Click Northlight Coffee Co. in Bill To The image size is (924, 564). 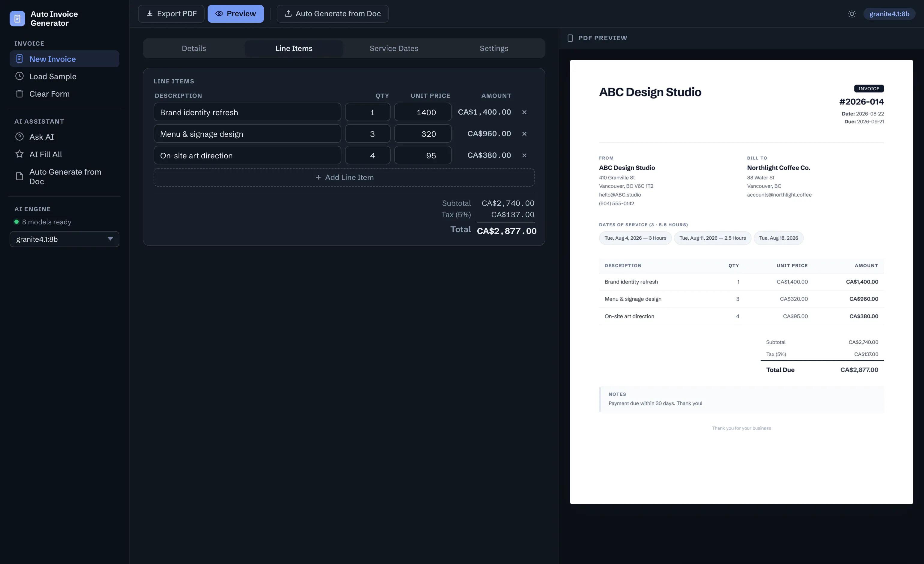(x=778, y=168)
